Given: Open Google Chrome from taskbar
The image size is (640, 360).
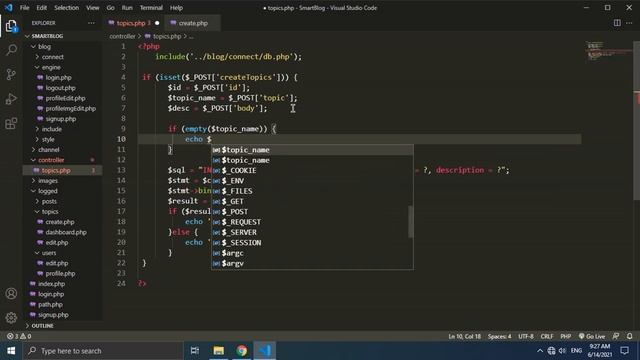Looking at the screenshot, I should (x=242, y=351).
